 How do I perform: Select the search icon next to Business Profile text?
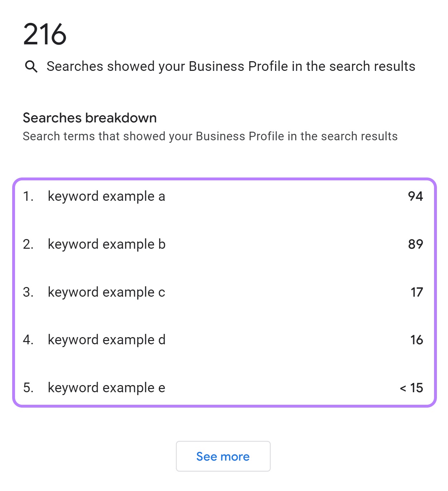pyautogui.click(x=31, y=66)
